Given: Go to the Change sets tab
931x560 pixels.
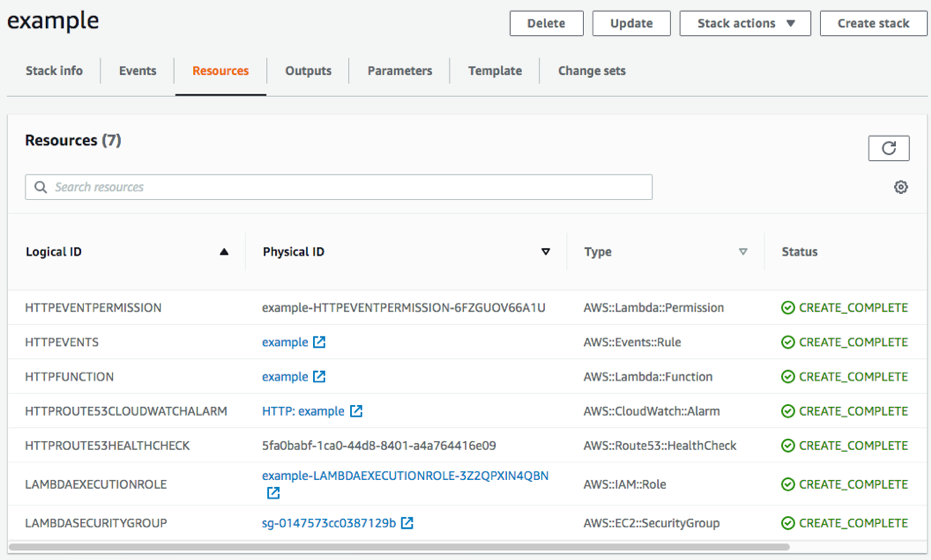Looking at the screenshot, I should click(x=592, y=71).
